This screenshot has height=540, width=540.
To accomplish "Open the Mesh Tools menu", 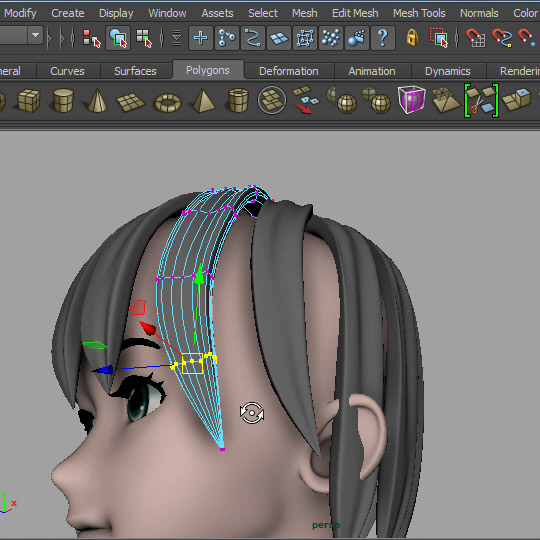I will tap(419, 13).
